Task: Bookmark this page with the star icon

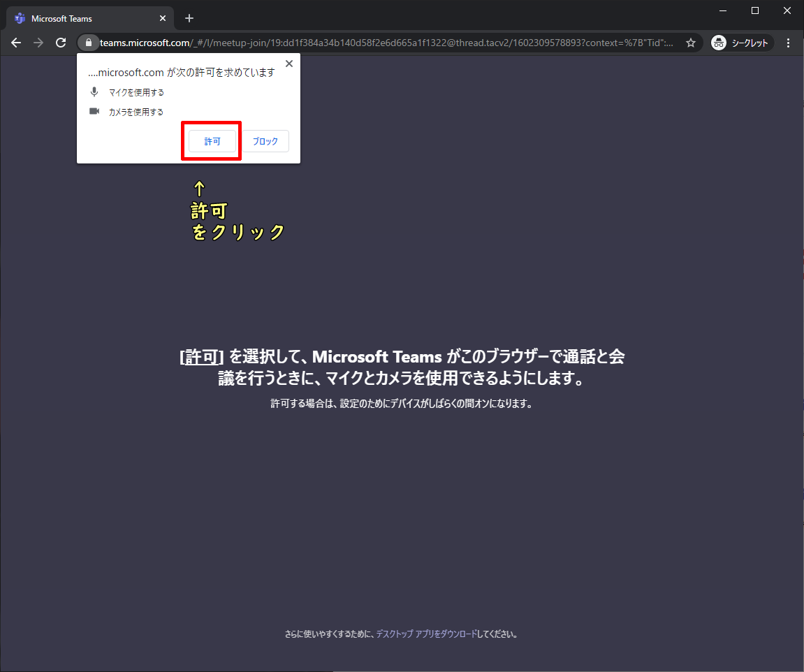Action: (691, 43)
